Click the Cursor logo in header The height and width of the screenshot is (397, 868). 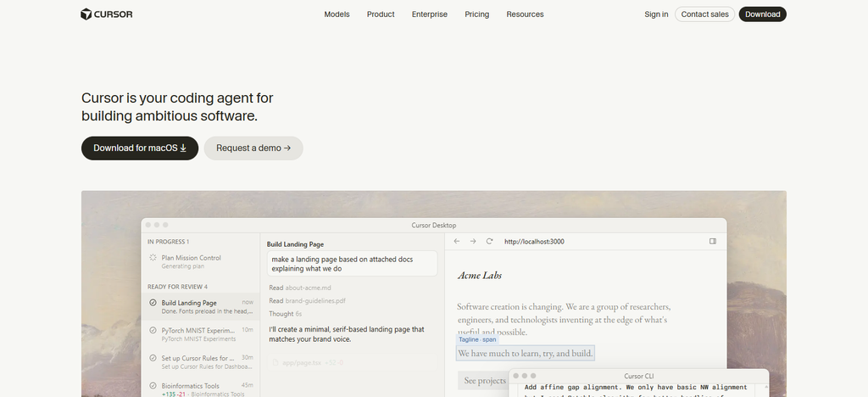click(106, 14)
